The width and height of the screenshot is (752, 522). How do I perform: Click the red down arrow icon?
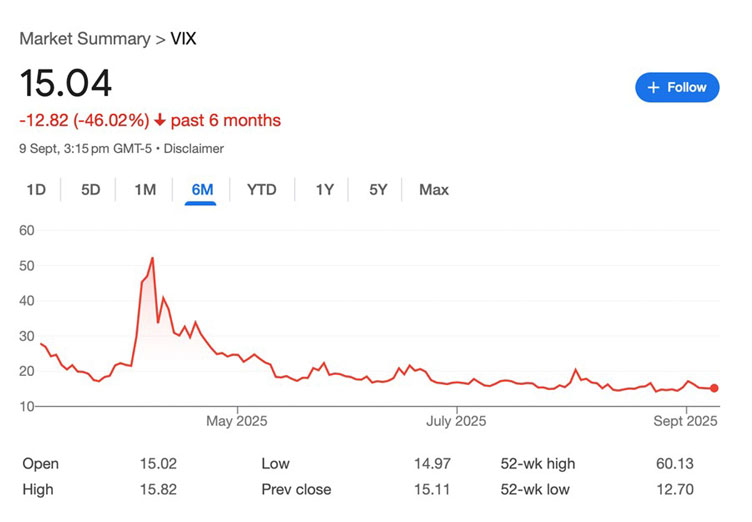coord(159,121)
